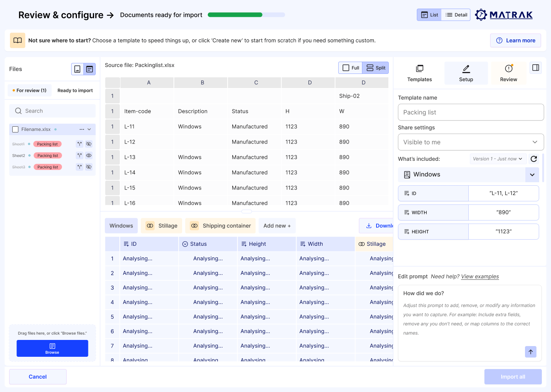Expand the Filename.xlsx chevron
Image resolution: width=551 pixels, height=392 pixels.
[x=89, y=129]
